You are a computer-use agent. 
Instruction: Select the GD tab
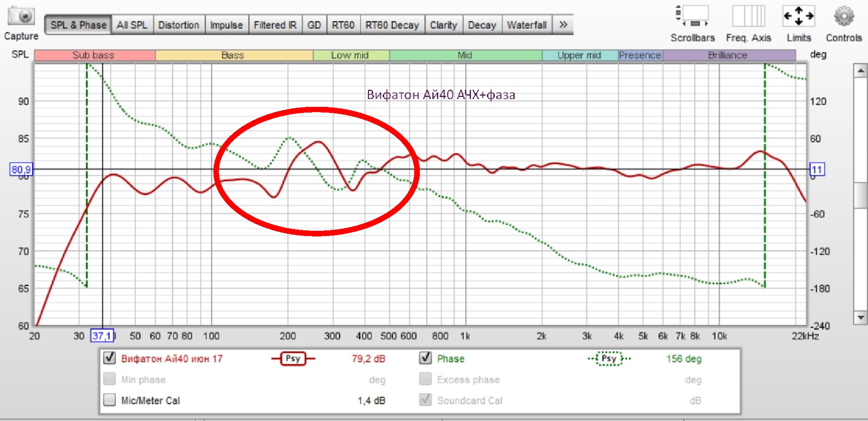click(x=314, y=25)
